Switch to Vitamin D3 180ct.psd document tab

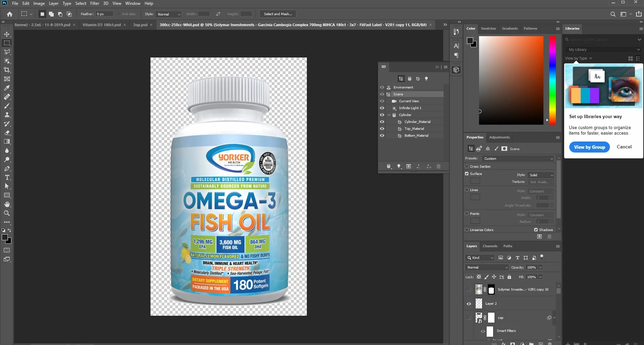102,25
